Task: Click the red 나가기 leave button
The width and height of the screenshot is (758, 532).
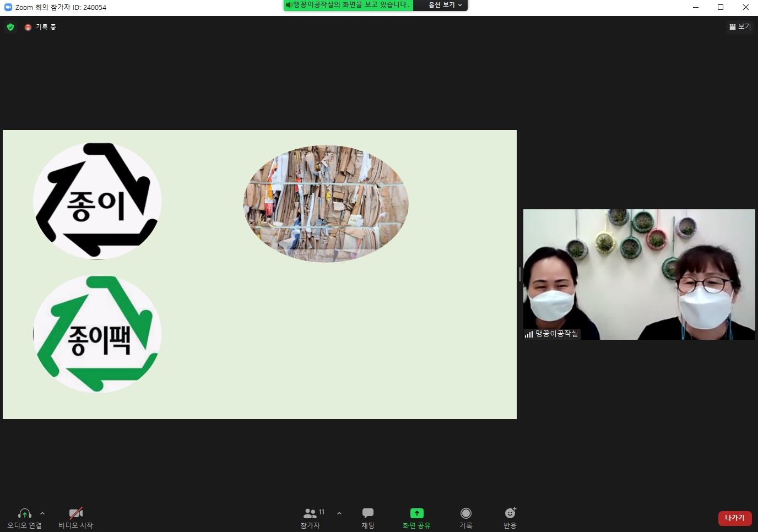Action: (x=735, y=518)
